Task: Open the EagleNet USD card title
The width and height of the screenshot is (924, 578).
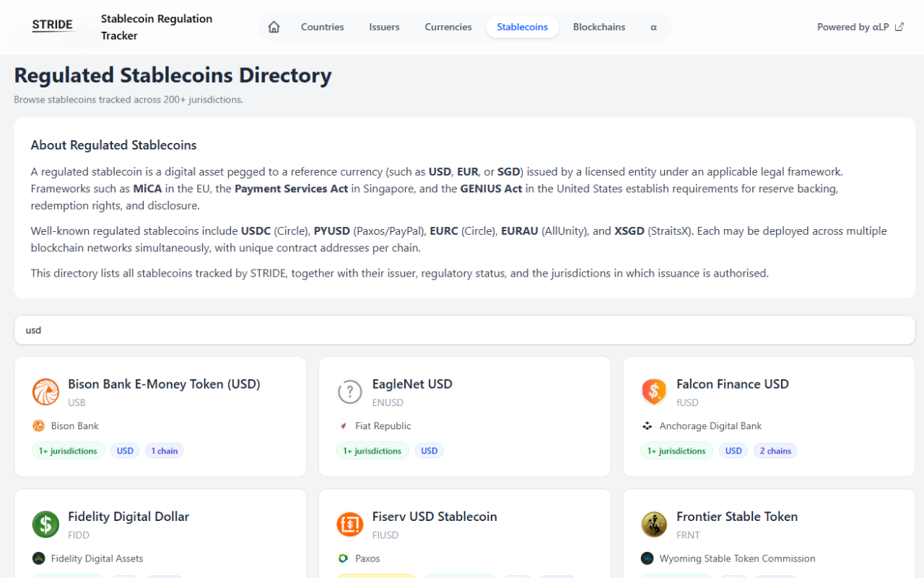Action: coord(412,384)
